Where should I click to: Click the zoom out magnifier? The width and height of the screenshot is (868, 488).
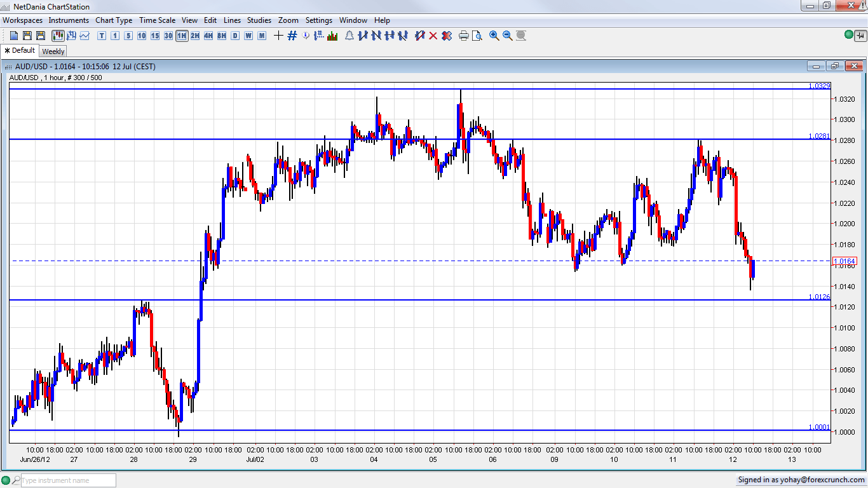click(508, 36)
